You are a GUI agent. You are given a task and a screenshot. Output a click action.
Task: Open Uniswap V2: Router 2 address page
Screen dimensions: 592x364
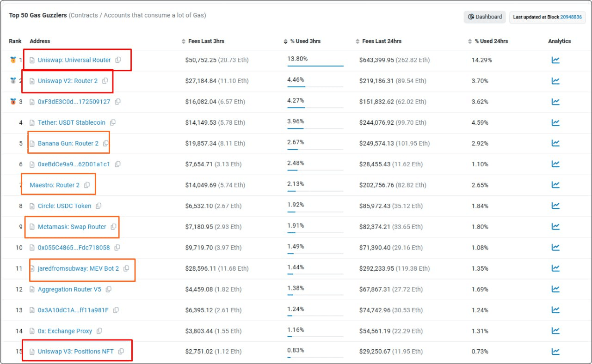click(x=68, y=81)
